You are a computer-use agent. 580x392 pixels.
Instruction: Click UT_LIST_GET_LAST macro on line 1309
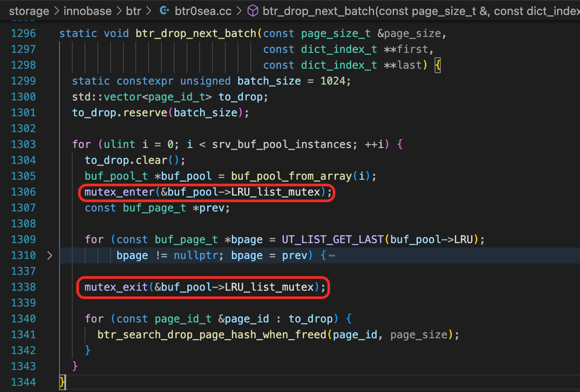coord(333,240)
